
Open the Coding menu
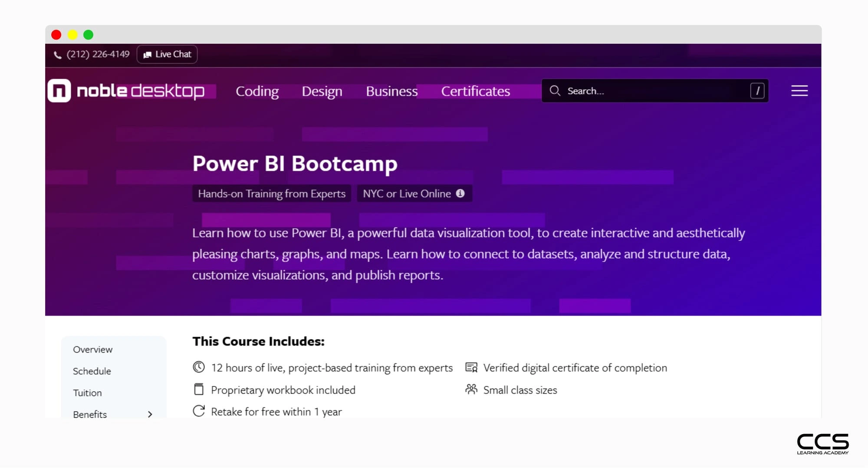(257, 91)
